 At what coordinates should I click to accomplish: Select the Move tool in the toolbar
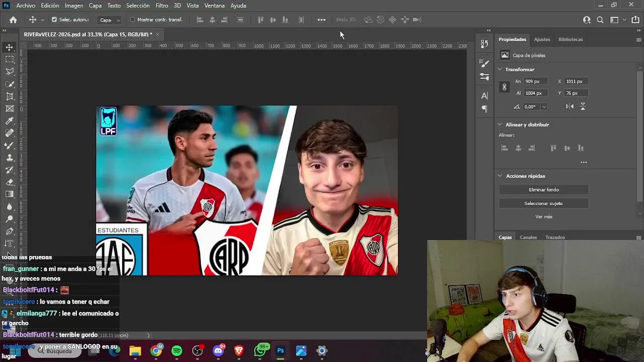(10, 47)
